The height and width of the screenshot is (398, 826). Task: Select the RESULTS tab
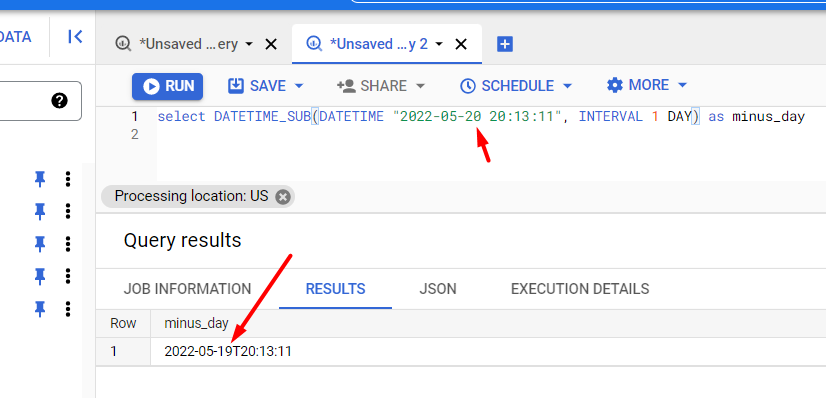336,289
